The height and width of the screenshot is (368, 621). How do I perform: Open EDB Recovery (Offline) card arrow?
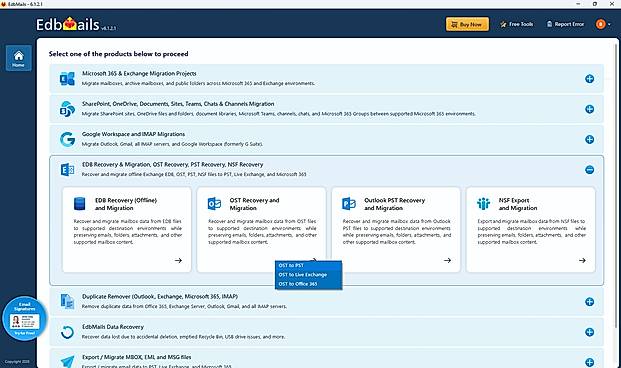[x=178, y=260]
